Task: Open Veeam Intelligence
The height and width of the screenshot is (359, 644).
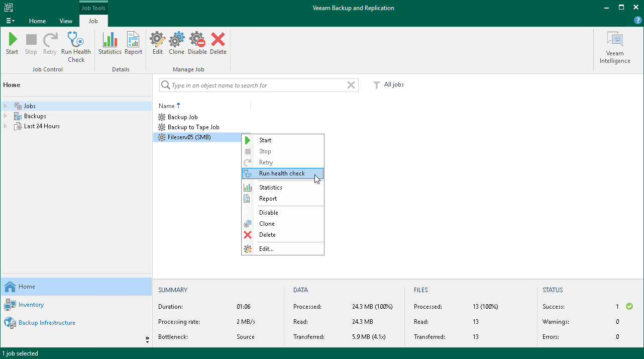Action: (614, 48)
